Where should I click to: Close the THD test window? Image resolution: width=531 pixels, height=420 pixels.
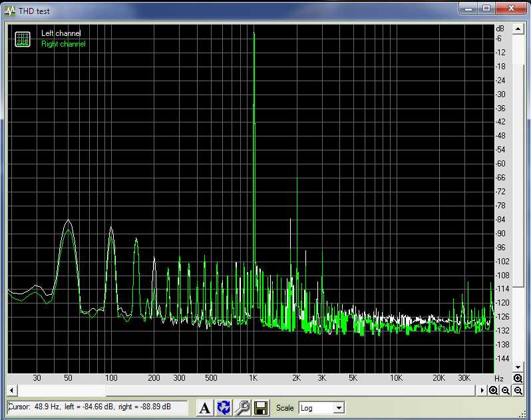[x=510, y=9]
